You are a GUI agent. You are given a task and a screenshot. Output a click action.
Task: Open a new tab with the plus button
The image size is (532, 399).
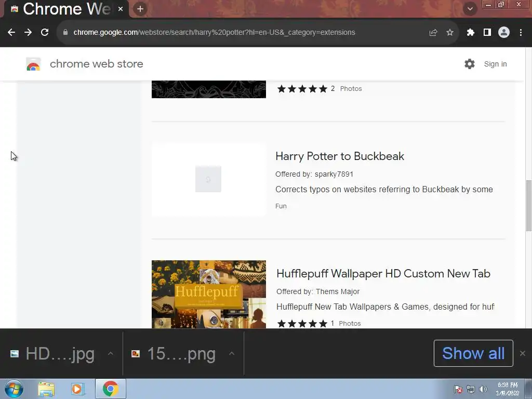pyautogui.click(x=140, y=9)
